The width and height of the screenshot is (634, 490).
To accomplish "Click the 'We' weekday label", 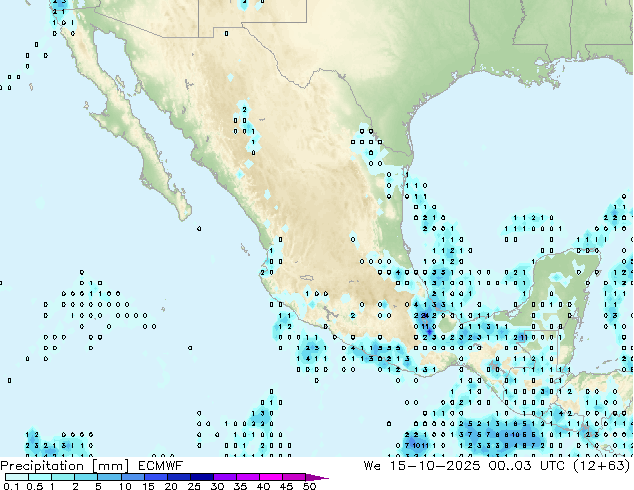I will [x=372, y=466].
